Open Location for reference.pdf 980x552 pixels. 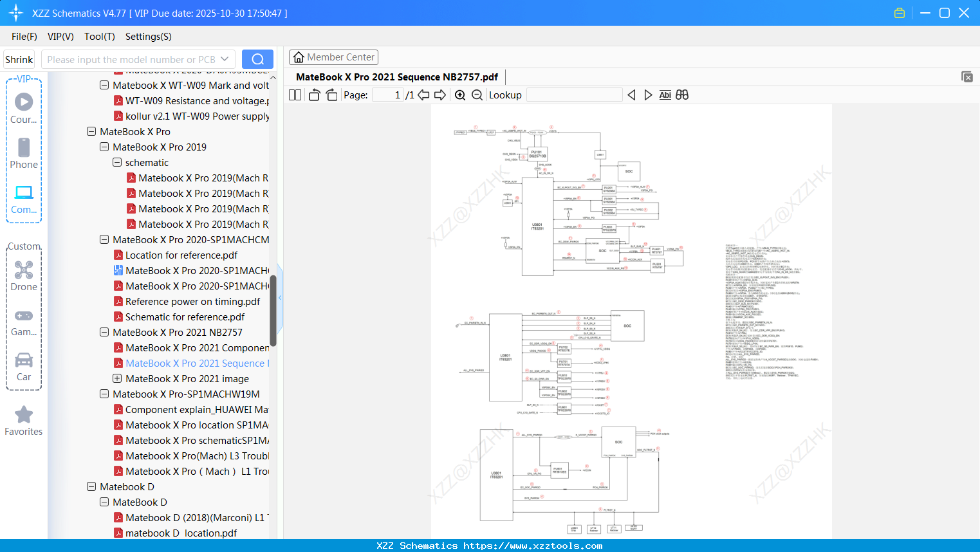click(x=181, y=255)
